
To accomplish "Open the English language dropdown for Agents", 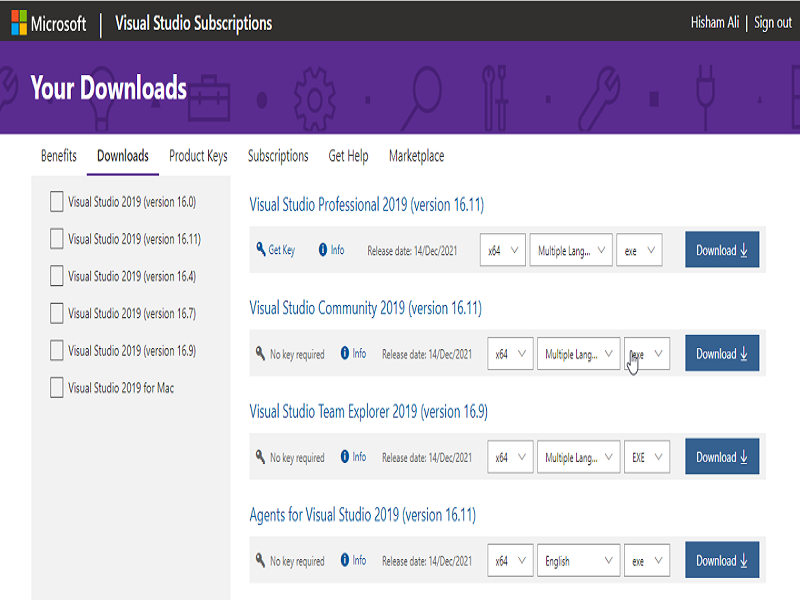I will pos(578,560).
